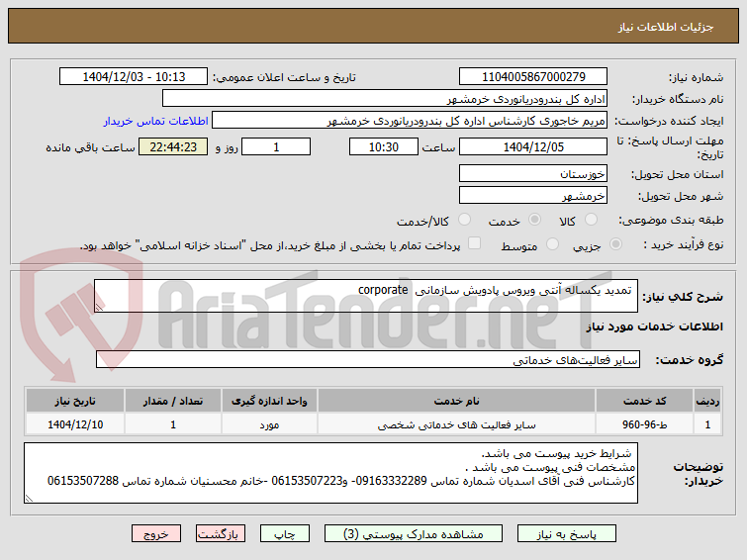
Task: Click service code cell ط-96-960
Action: pos(644,424)
